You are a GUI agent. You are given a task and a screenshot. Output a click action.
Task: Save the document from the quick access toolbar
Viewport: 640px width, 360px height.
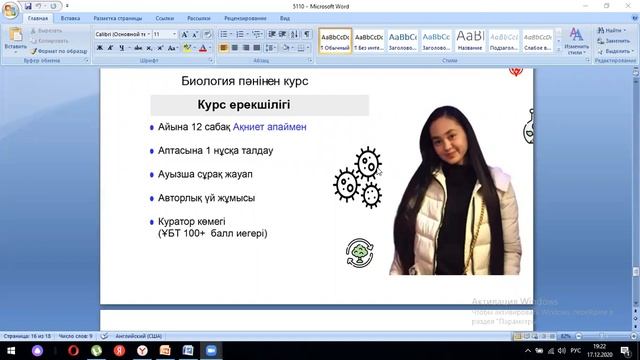click(x=28, y=6)
